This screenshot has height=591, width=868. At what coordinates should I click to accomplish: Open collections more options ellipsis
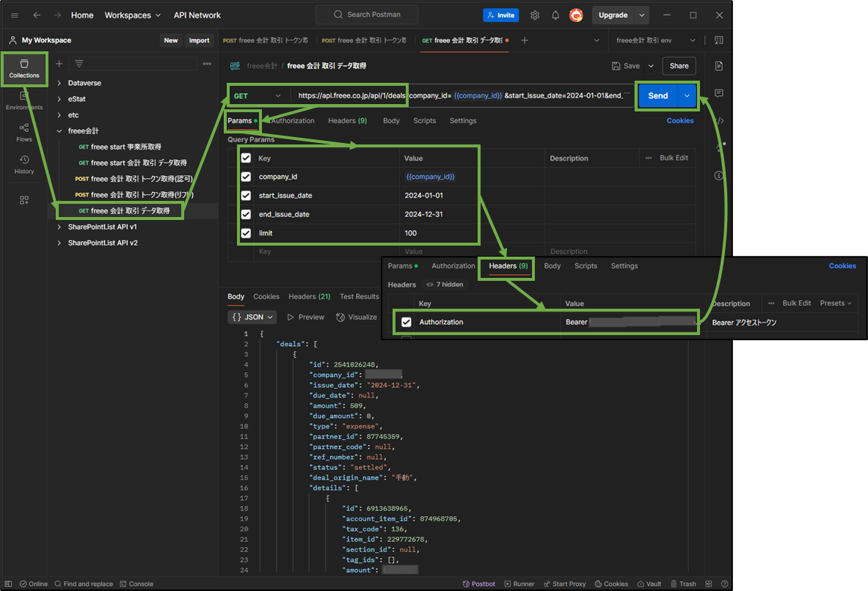coord(207,64)
